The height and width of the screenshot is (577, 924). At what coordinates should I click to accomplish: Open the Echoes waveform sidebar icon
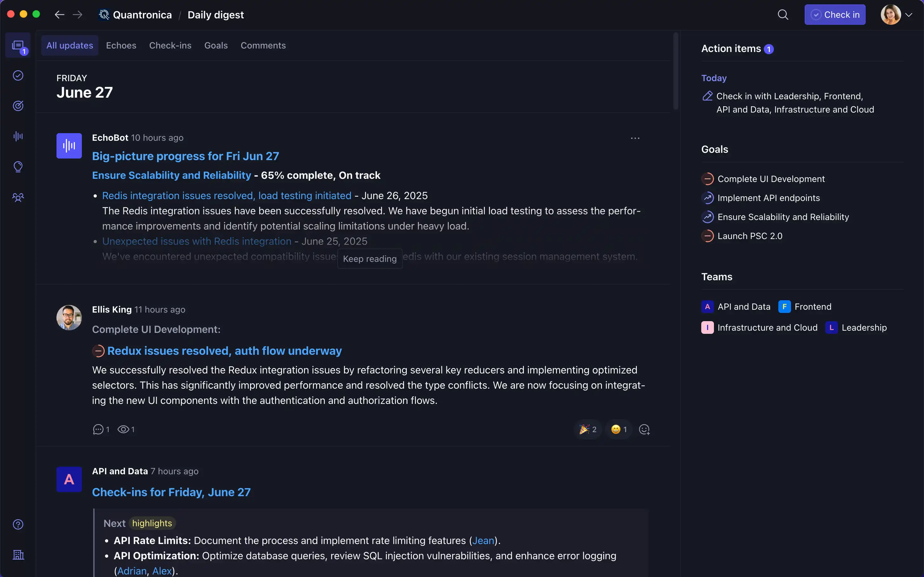click(x=18, y=136)
